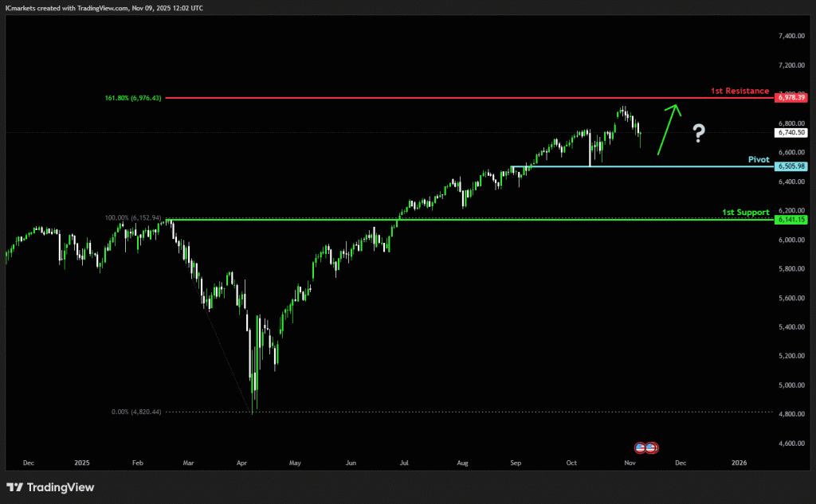Click the cyan 6,505.98 pivot price tag

pos(790,166)
